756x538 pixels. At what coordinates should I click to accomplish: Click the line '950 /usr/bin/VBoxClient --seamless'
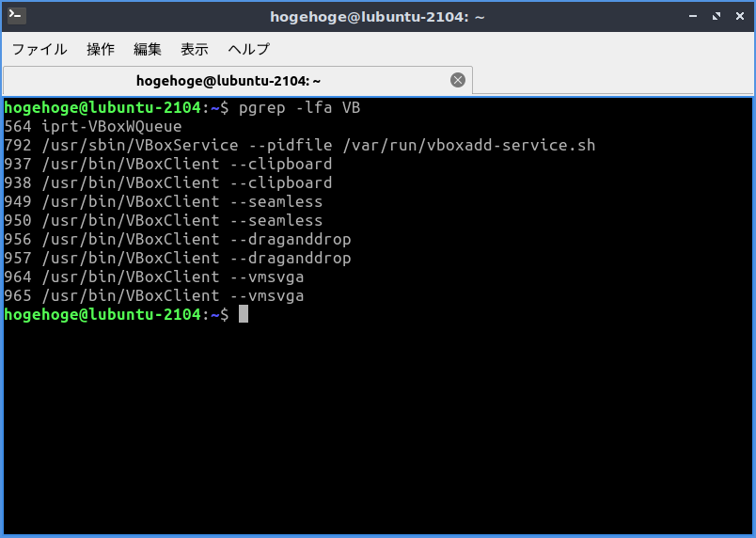point(163,220)
